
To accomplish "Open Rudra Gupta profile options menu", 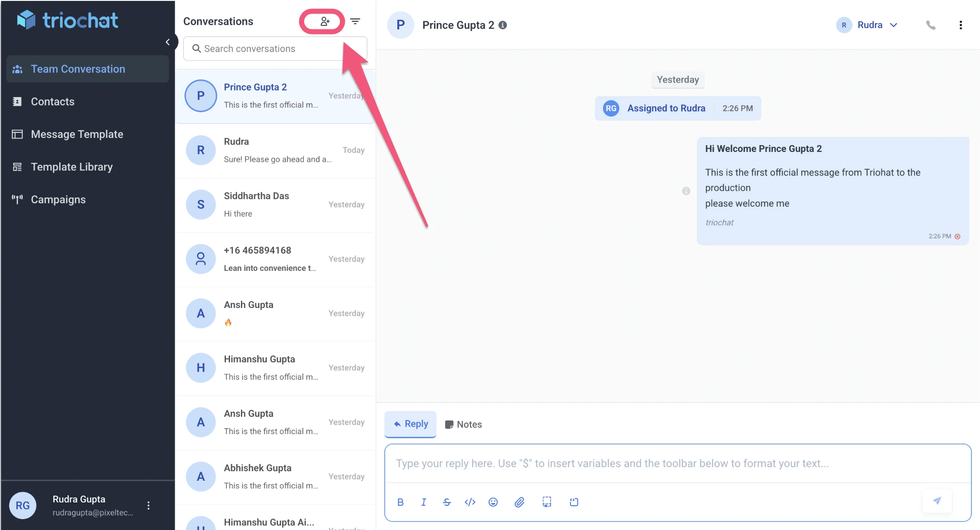I will pyautogui.click(x=148, y=505).
